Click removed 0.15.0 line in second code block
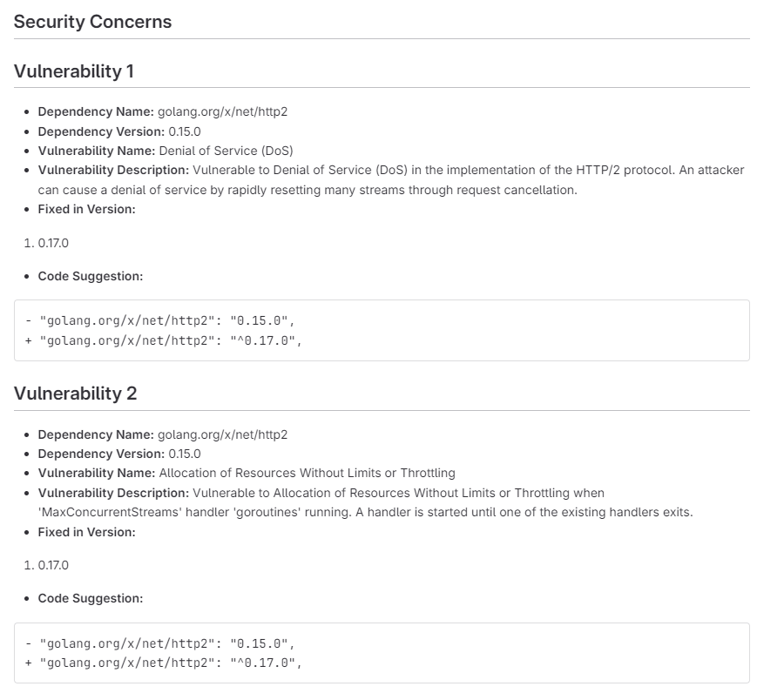Viewport: 764px width, 700px height. [160, 643]
